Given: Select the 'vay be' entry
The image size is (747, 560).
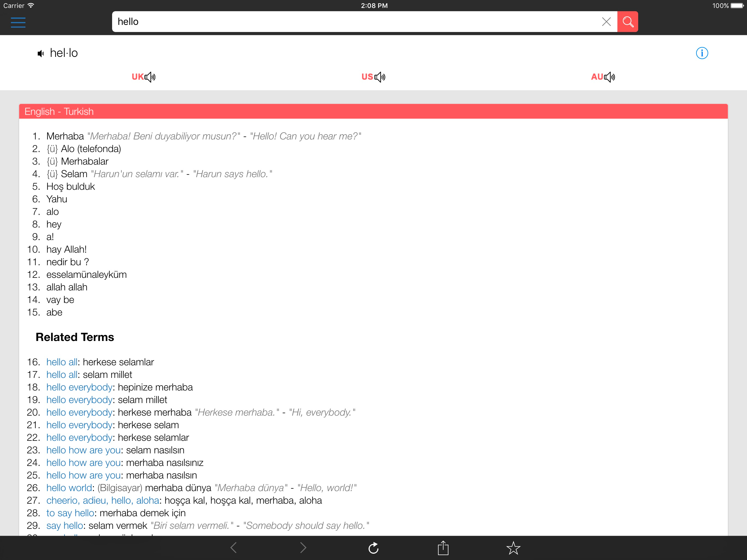Looking at the screenshot, I should (x=60, y=300).
